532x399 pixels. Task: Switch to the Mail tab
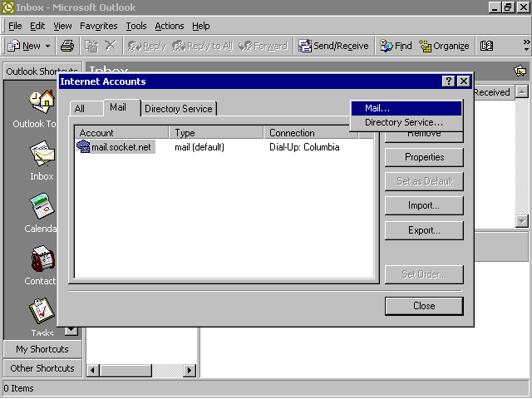118,107
